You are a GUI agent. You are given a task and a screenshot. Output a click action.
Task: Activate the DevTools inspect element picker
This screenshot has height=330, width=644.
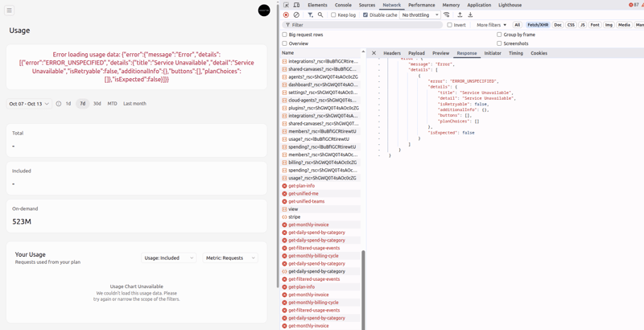pyautogui.click(x=287, y=5)
